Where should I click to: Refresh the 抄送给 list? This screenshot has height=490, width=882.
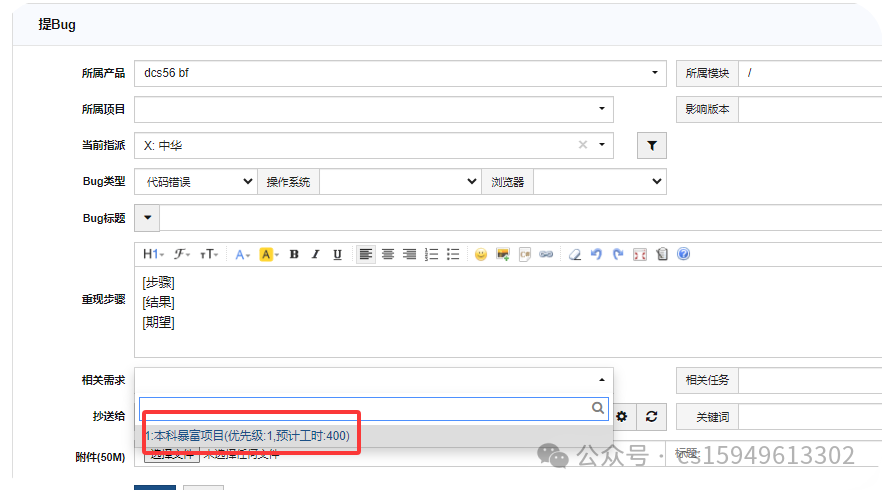(x=651, y=417)
